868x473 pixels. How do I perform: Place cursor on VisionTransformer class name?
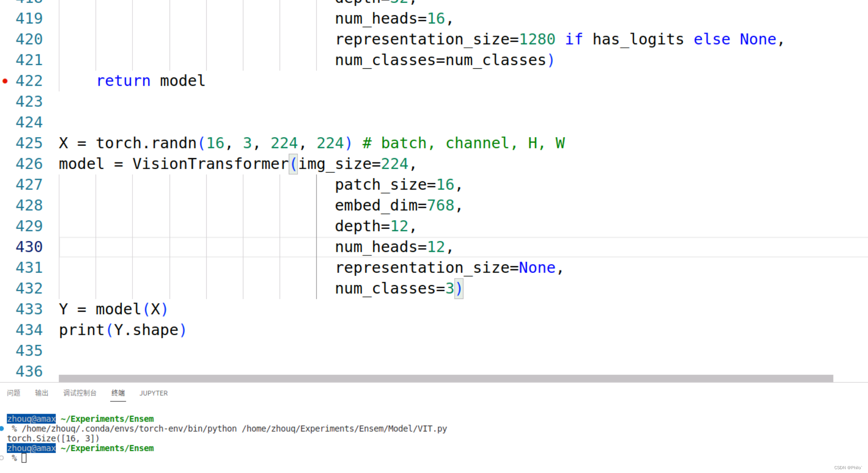pyautogui.click(x=210, y=164)
